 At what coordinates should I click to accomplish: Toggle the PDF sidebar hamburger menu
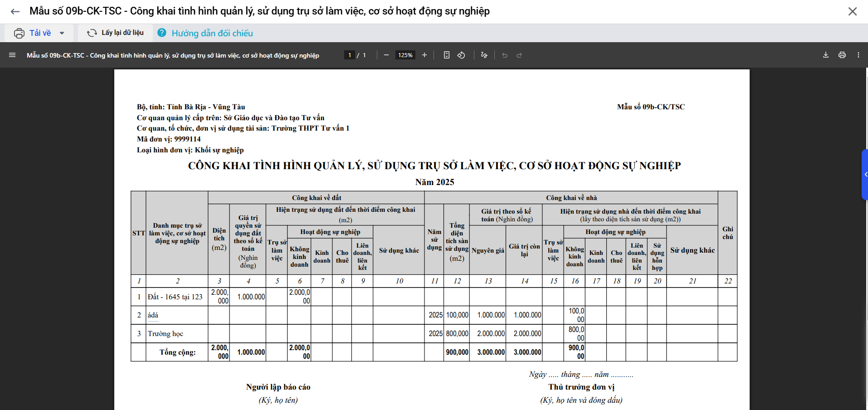coord(12,55)
